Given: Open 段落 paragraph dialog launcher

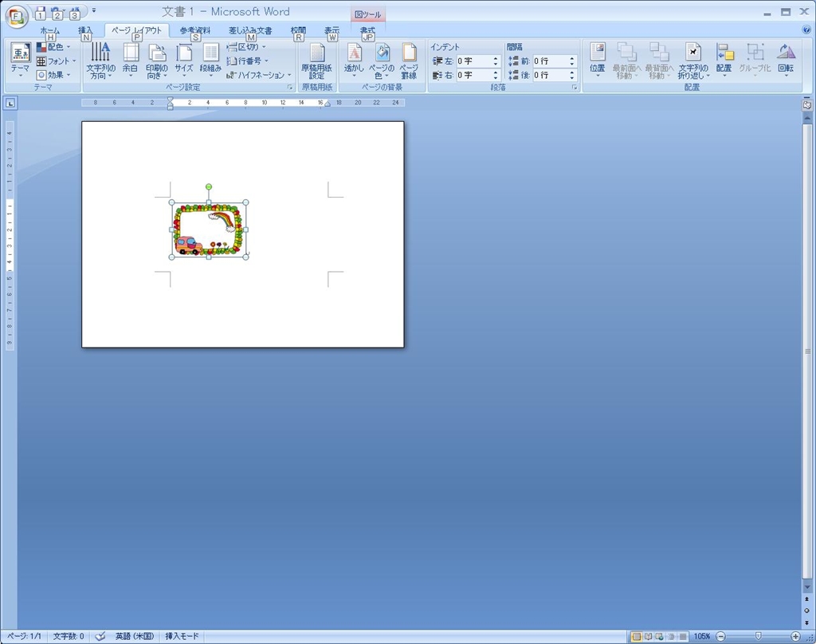Looking at the screenshot, I should [x=575, y=88].
